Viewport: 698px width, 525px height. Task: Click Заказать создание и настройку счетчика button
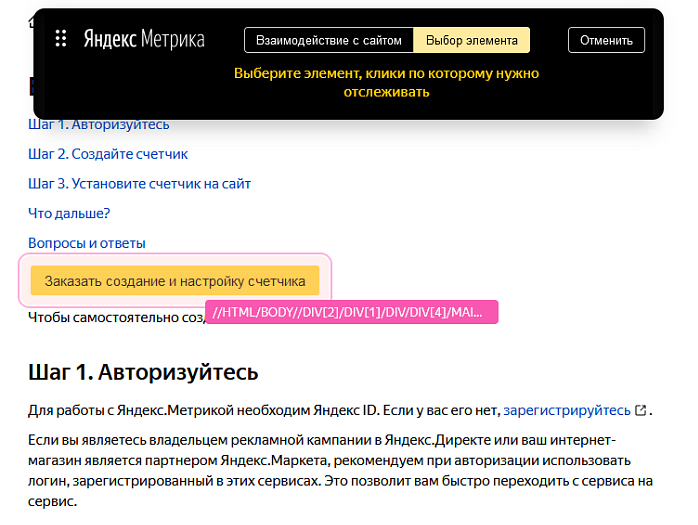[x=175, y=281]
